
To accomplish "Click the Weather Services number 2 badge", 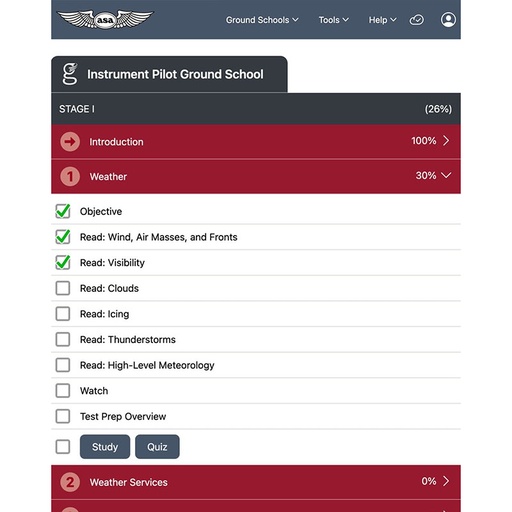I will [x=70, y=482].
